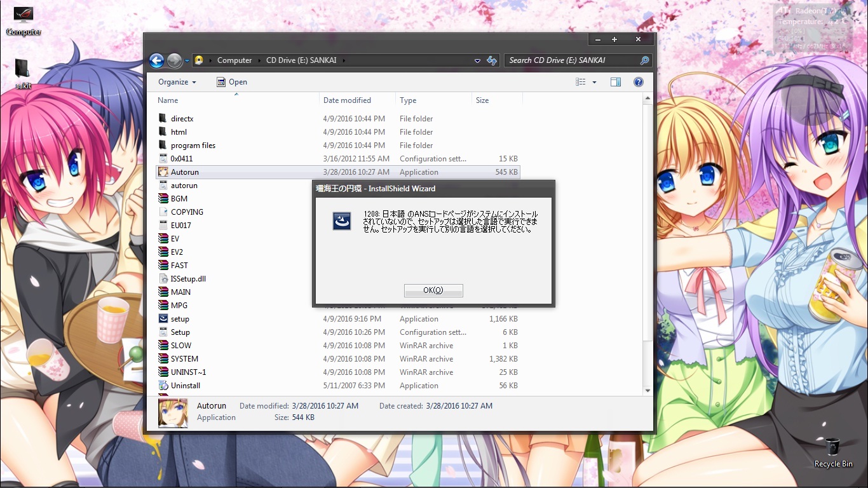The image size is (868, 488).
Task: Click the '15 KB' size cell
Action: (x=508, y=159)
